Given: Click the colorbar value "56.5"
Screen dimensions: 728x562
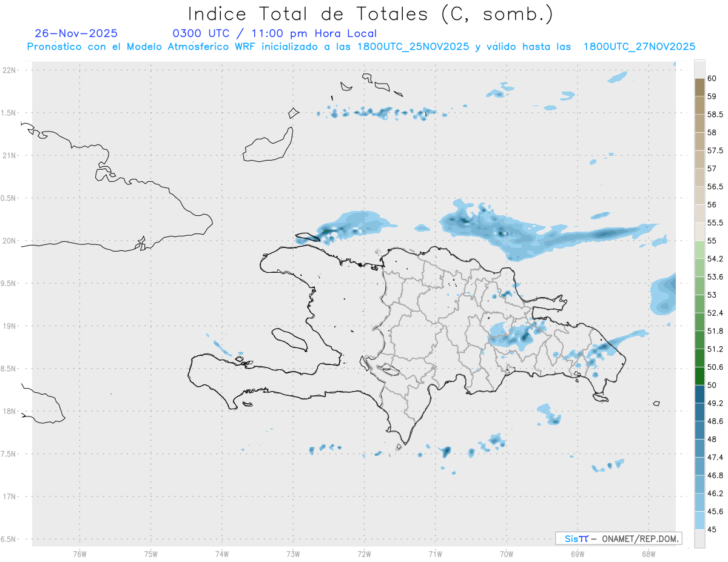Looking at the screenshot, I should (715, 187).
